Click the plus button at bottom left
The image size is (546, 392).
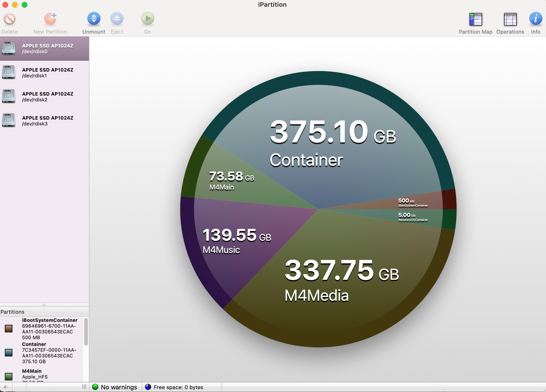coord(5,387)
